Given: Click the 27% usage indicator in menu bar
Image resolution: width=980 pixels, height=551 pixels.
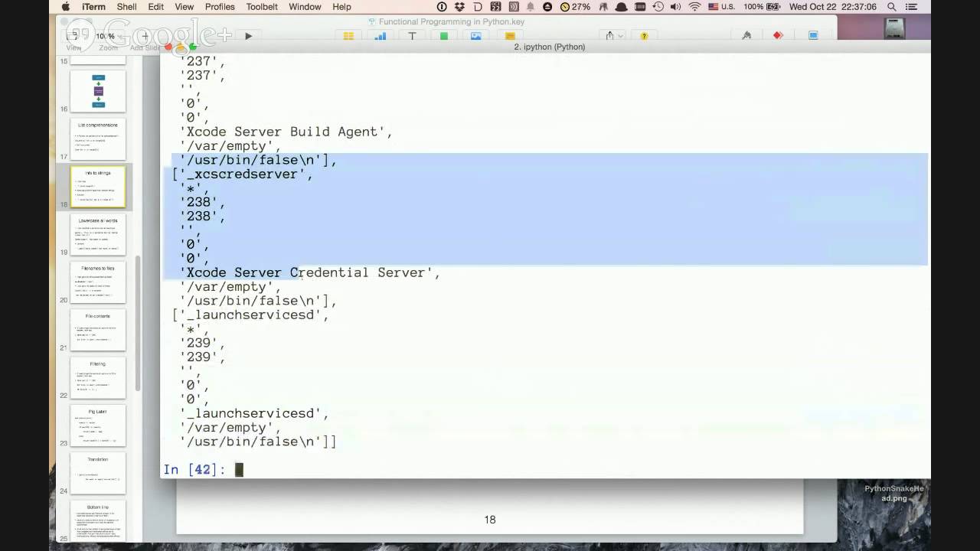Looking at the screenshot, I should 576,7.
